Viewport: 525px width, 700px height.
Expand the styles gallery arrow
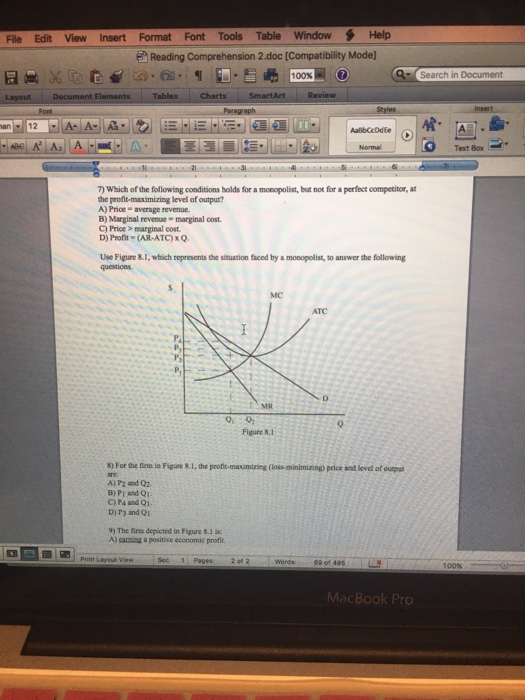(x=407, y=135)
